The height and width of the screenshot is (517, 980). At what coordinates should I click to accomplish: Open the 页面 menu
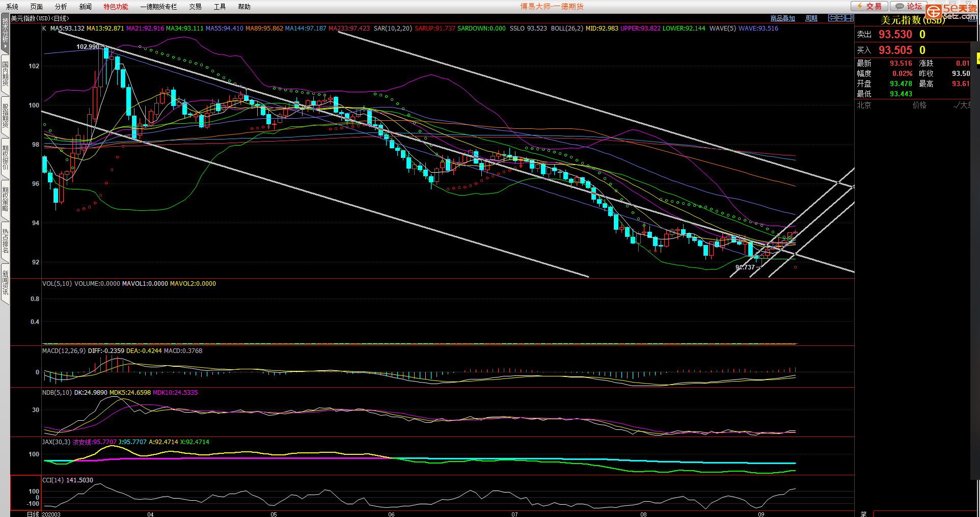(x=37, y=7)
